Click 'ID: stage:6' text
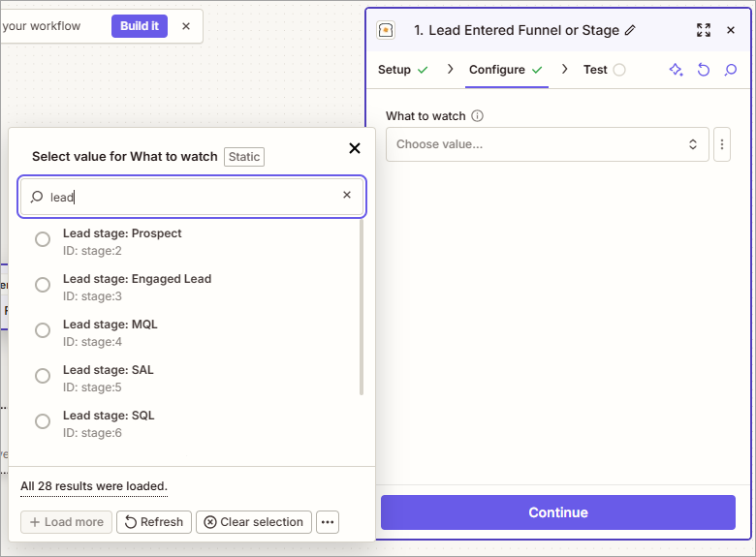 [92, 433]
